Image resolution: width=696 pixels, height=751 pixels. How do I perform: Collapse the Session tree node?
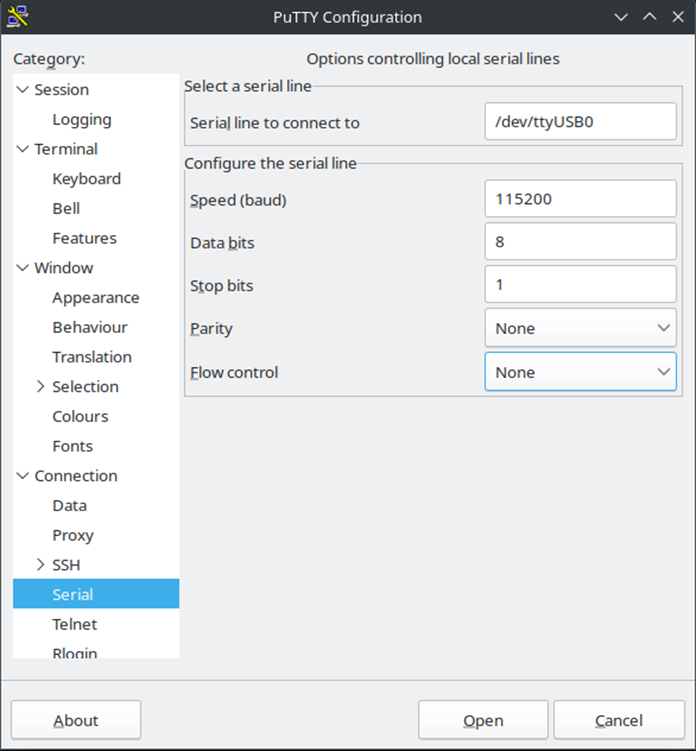tap(23, 90)
